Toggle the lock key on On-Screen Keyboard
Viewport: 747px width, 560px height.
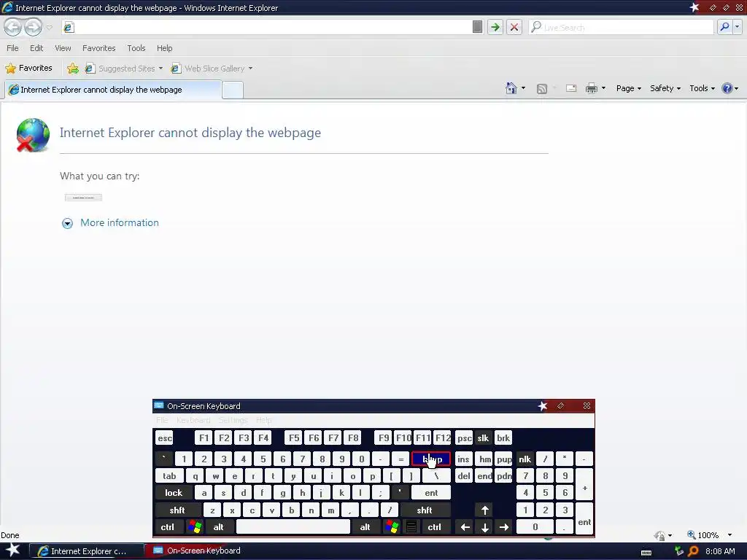(174, 493)
